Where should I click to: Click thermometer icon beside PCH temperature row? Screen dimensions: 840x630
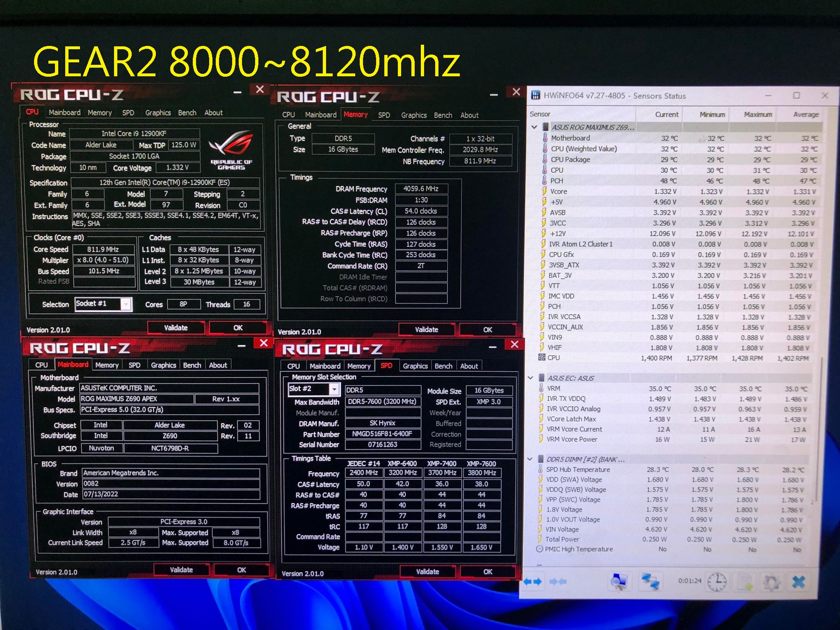(545, 180)
